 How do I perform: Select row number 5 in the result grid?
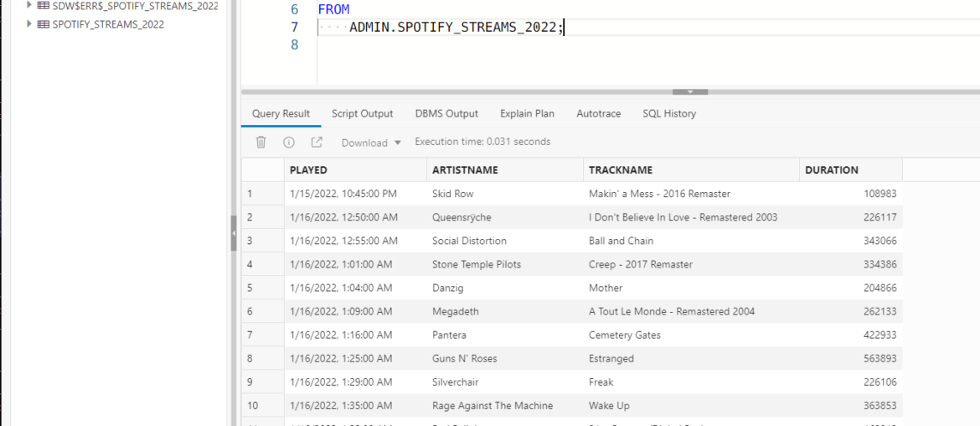tap(262, 288)
